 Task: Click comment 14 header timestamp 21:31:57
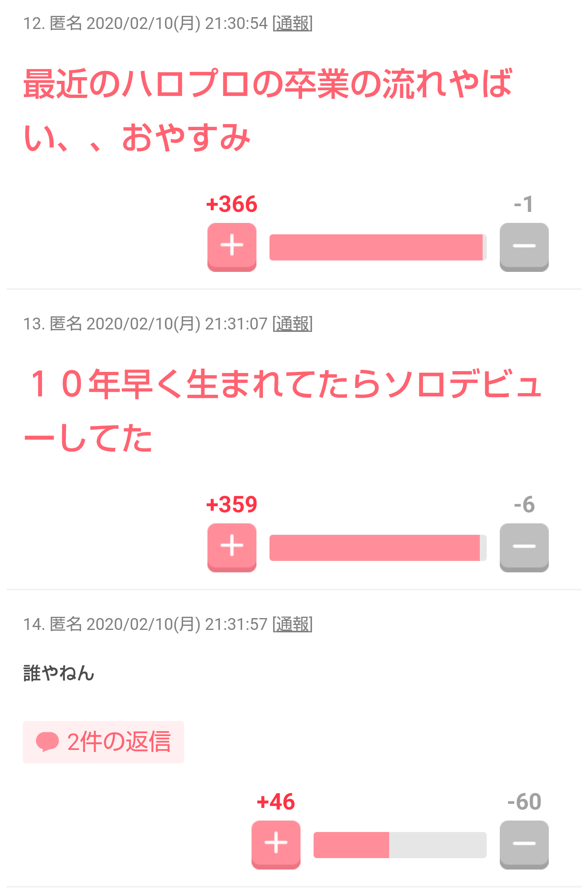tap(236, 624)
